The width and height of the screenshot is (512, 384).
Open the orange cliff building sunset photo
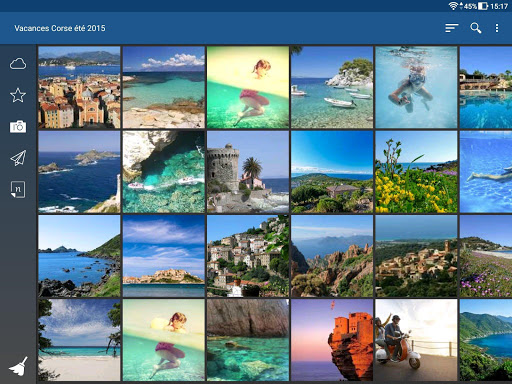coord(332,340)
